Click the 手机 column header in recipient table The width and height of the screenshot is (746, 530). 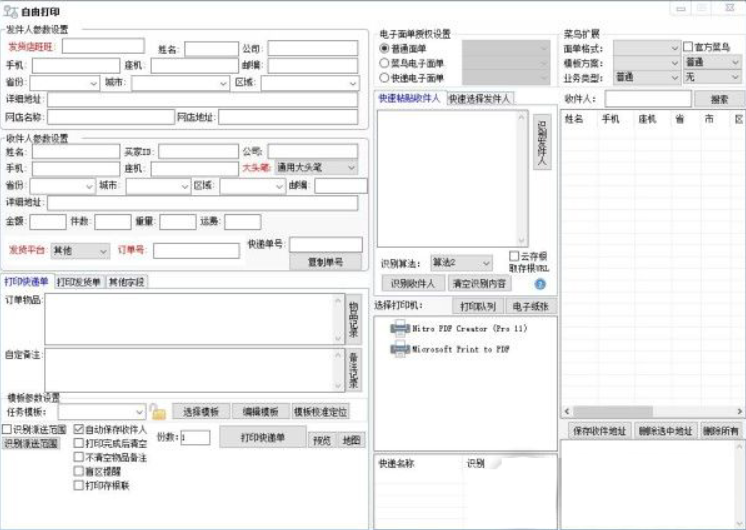click(610, 119)
